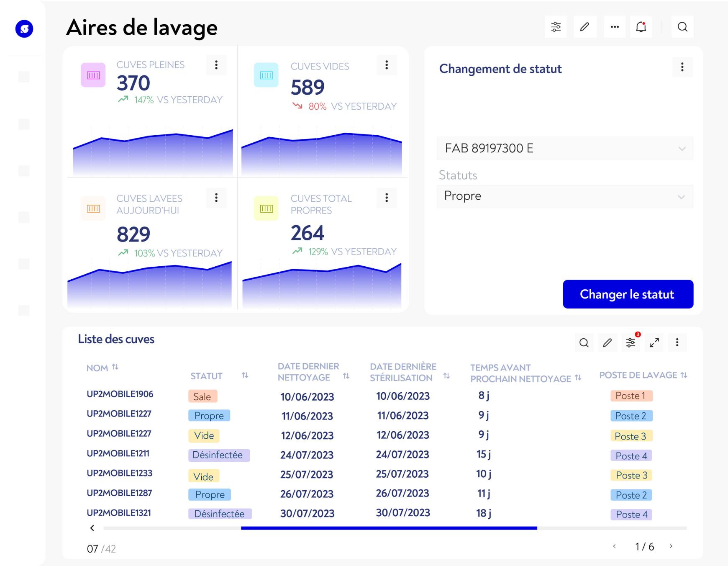Toggle sort on Statut column
Viewport: 728px width, 566px height.
point(245,376)
